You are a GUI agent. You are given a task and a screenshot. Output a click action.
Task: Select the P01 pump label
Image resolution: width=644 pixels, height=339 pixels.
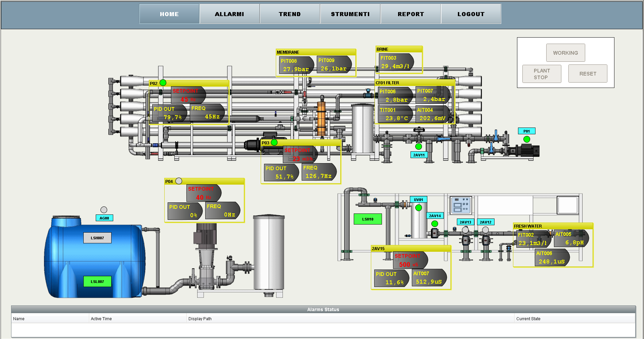526,131
